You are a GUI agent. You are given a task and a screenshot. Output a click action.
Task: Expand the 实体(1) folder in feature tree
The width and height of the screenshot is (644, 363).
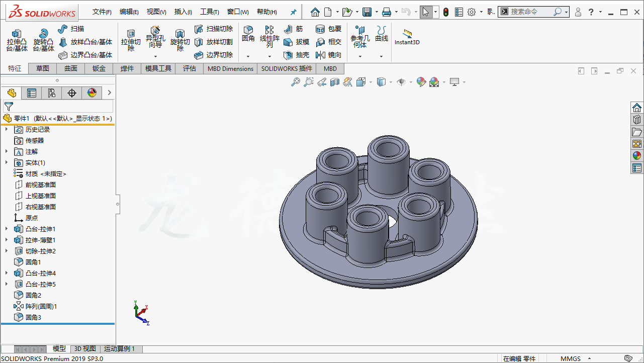click(x=6, y=162)
